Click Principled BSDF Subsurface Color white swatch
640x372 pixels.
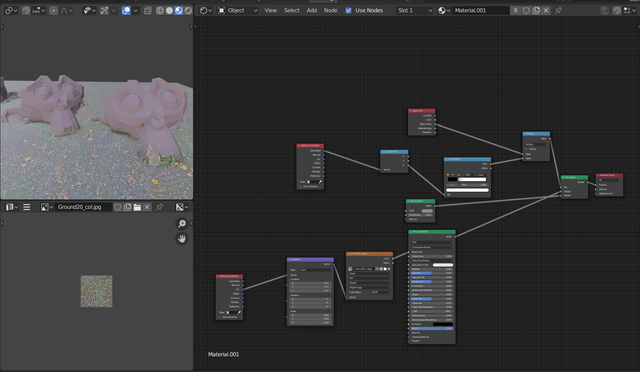(x=442, y=265)
